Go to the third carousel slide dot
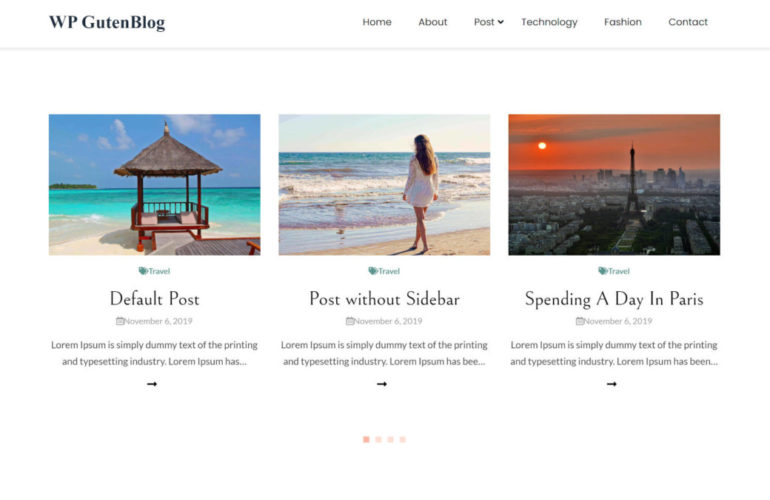The height and width of the screenshot is (500, 770). pyautogui.click(x=390, y=439)
